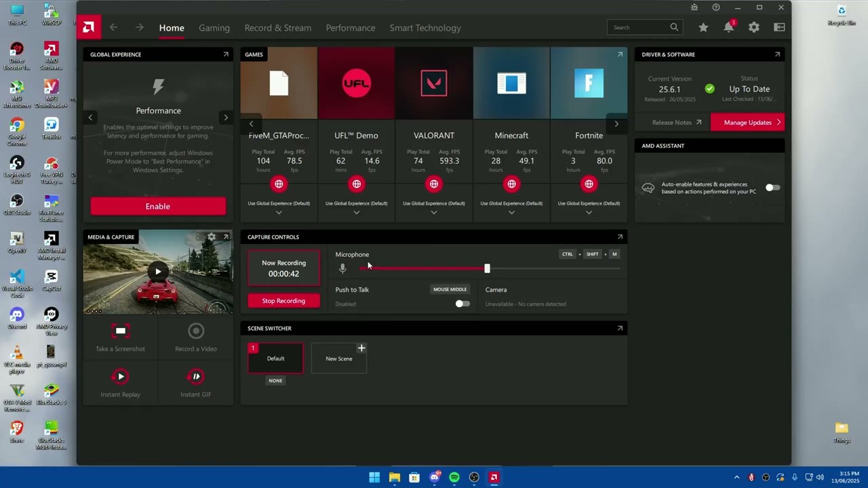Screen dimensions: 868x488
Task: Open Windows Start button in taskbar
Action: (x=374, y=477)
